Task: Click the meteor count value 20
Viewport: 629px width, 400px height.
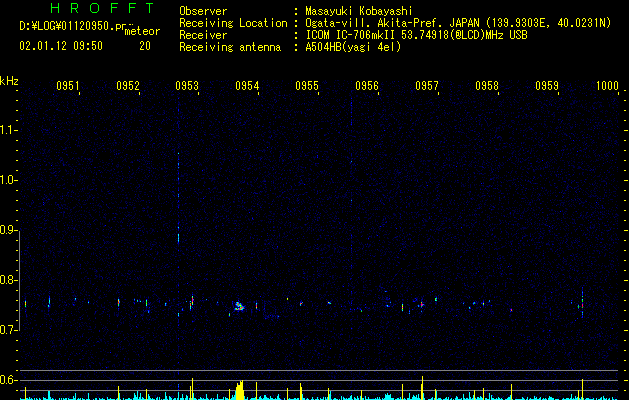Action: 145,46
